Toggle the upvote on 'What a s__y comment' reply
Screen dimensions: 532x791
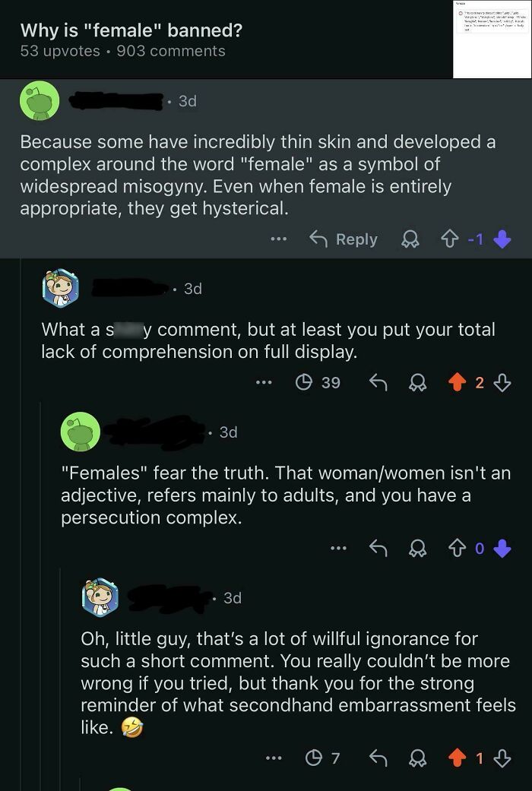[456, 382]
